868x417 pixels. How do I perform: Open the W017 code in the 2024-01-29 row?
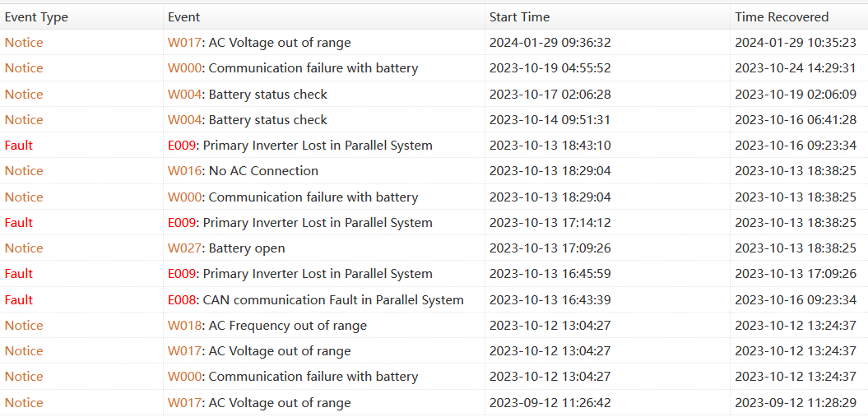[184, 43]
